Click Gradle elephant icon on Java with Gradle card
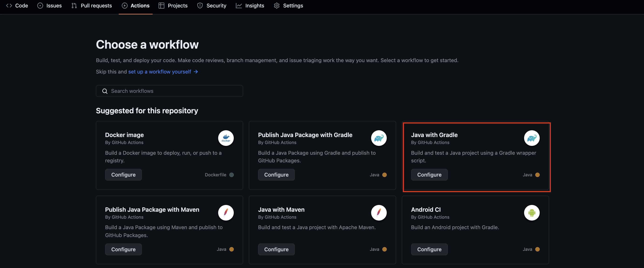The height and width of the screenshot is (268, 644). point(532,138)
